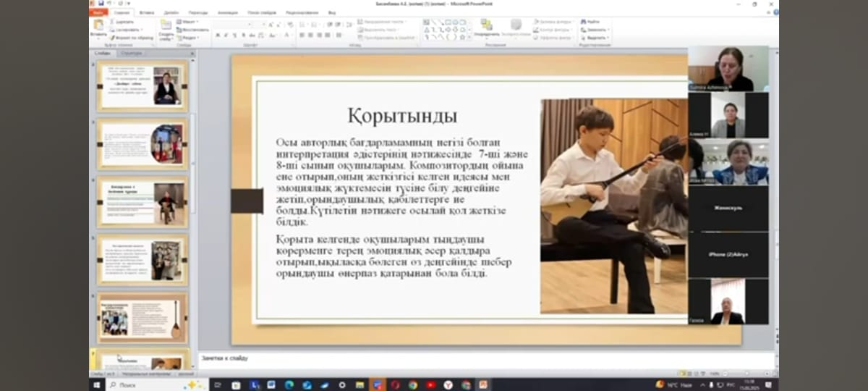Open the Insert (Вставка) ribbon tab
The height and width of the screenshot is (391, 868).
[146, 12]
